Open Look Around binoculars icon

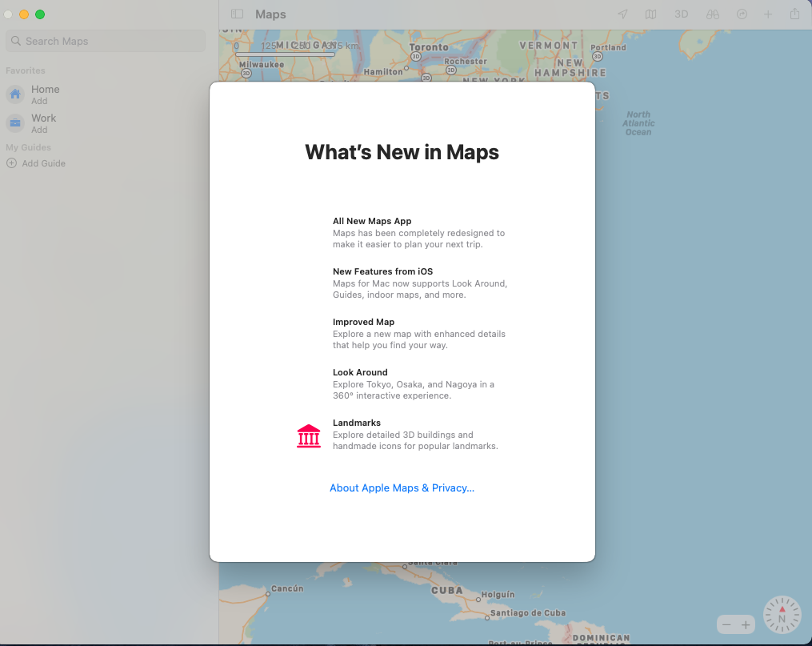713,14
